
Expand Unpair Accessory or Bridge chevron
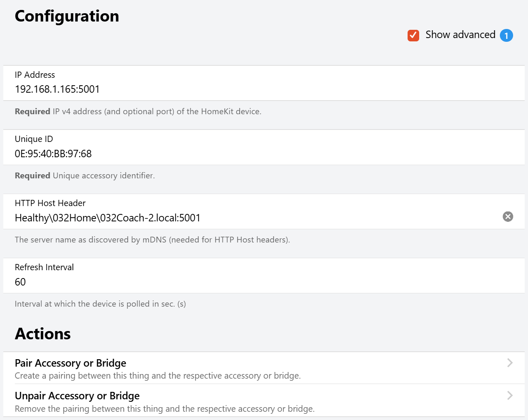coord(510,396)
